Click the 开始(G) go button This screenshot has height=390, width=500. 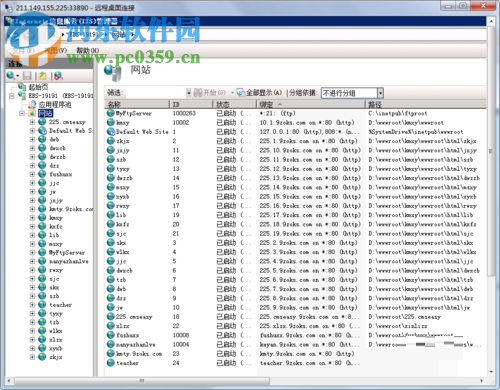(210, 93)
